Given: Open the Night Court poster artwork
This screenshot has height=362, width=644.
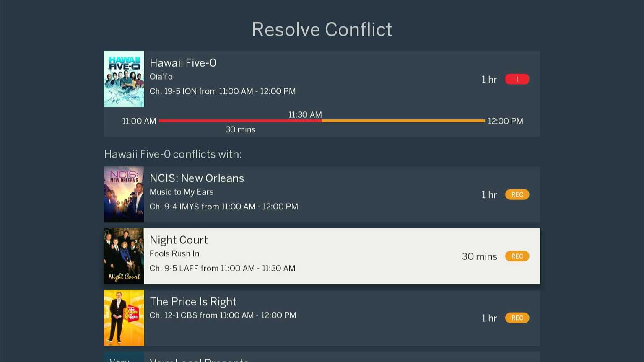Looking at the screenshot, I should [124, 256].
